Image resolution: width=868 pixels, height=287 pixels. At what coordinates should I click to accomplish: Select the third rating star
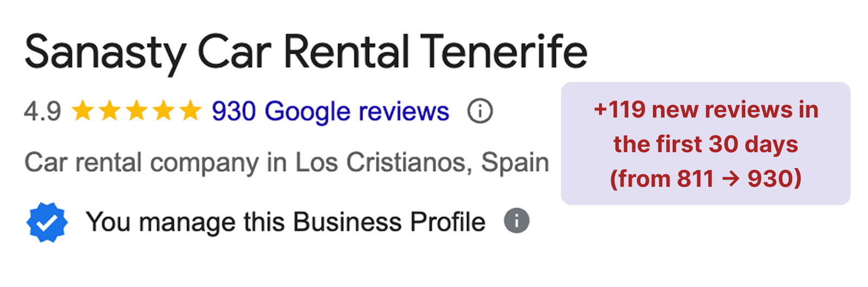click(x=137, y=111)
